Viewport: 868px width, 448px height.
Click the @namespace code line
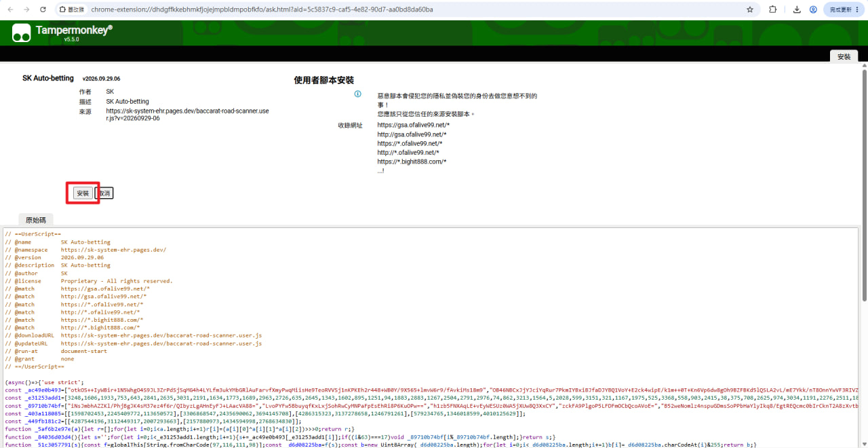pyautogui.click(x=85, y=250)
